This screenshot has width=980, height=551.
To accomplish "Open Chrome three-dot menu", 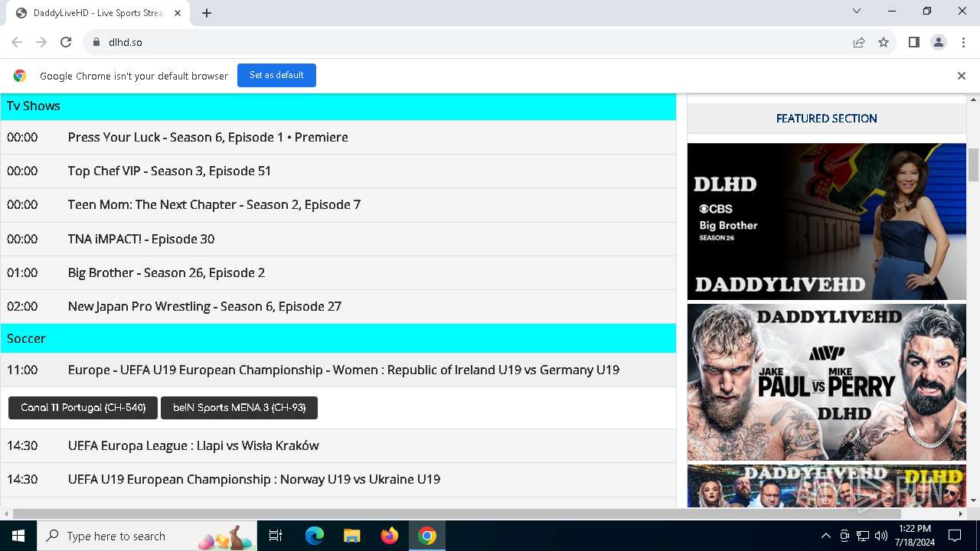I will pos(962,42).
